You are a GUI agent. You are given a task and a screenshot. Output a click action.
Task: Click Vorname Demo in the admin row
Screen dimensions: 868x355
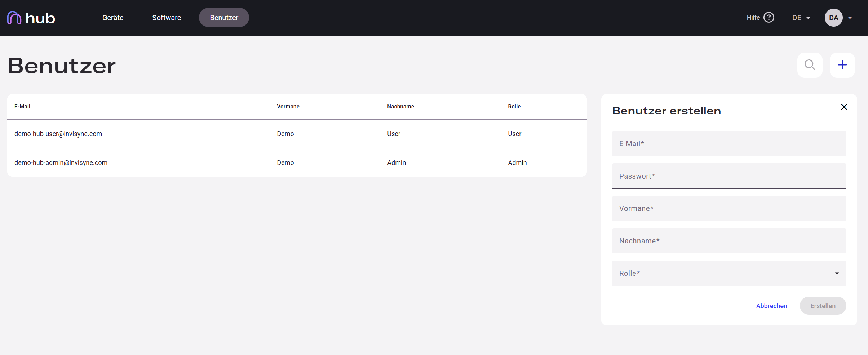tap(285, 163)
